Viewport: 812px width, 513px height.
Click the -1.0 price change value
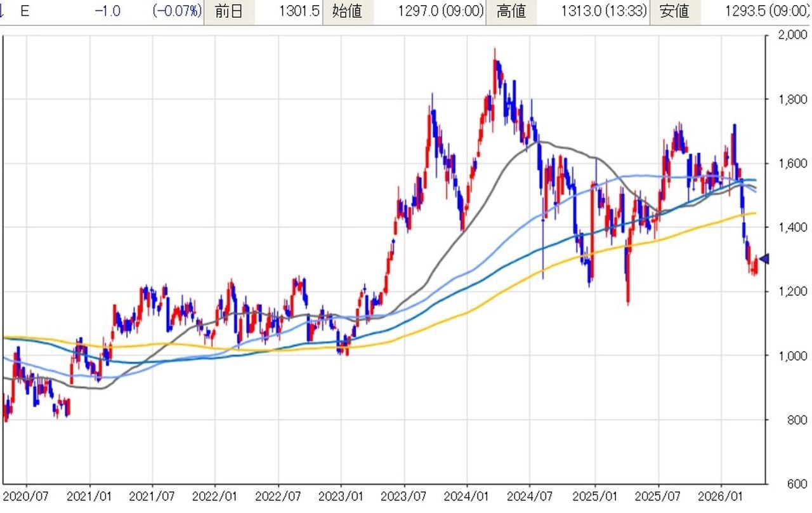[x=107, y=11]
